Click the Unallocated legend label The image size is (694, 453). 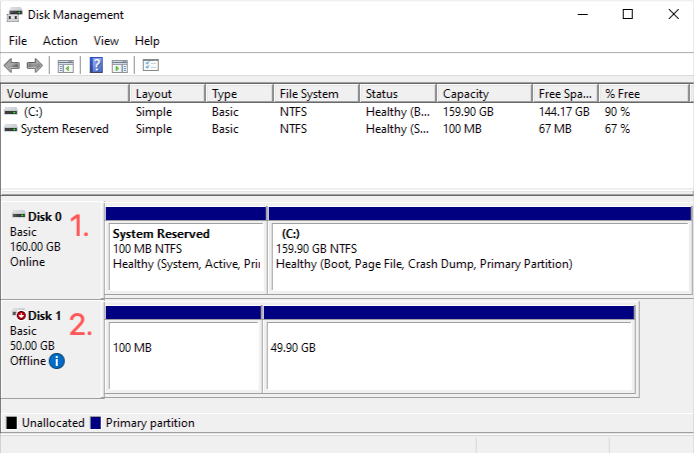(53, 423)
